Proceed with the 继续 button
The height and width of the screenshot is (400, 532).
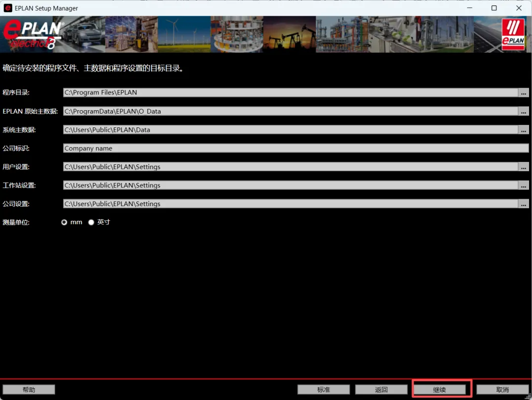(439, 390)
